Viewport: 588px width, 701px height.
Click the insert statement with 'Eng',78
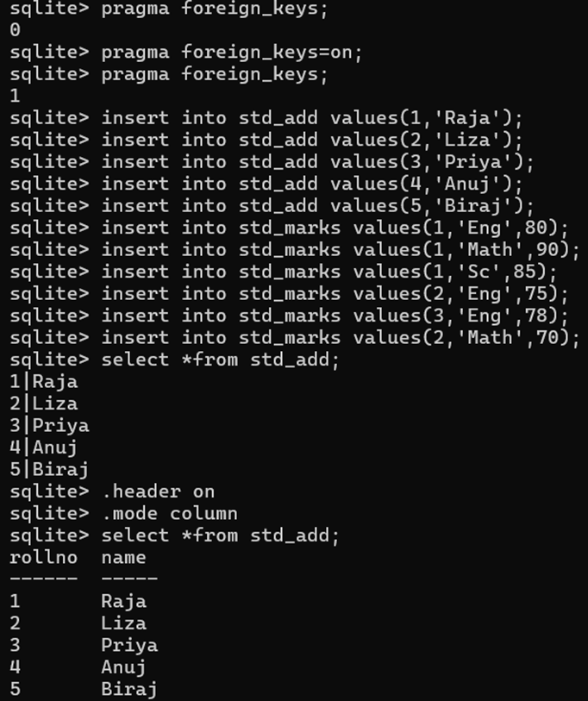[x=335, y=316]
